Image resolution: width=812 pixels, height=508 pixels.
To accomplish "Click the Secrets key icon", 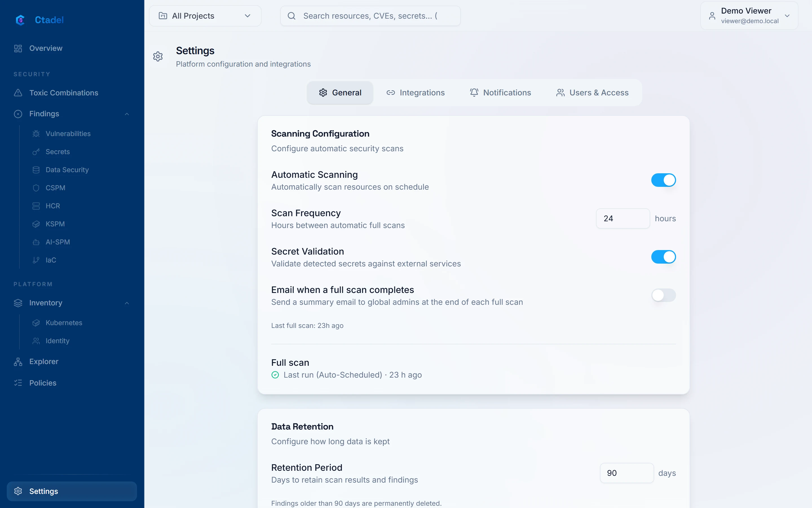I will coord(36,152).
